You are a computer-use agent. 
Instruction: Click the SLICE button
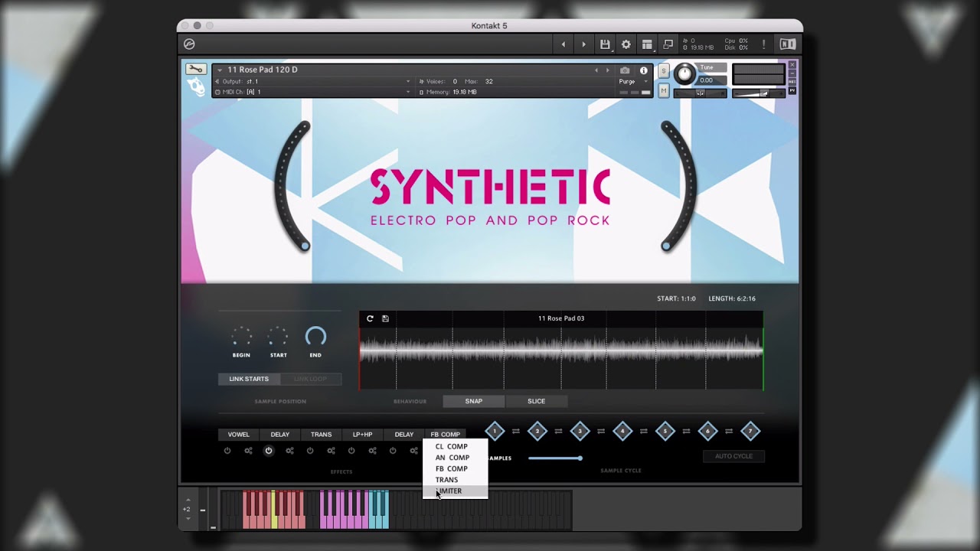[x=536, y=401]
